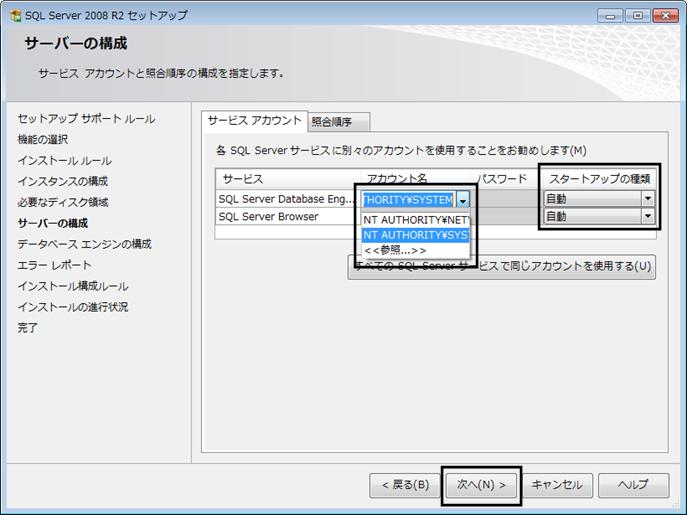Click インストール ルール step in the sidebar

click(x=64, y=160)
